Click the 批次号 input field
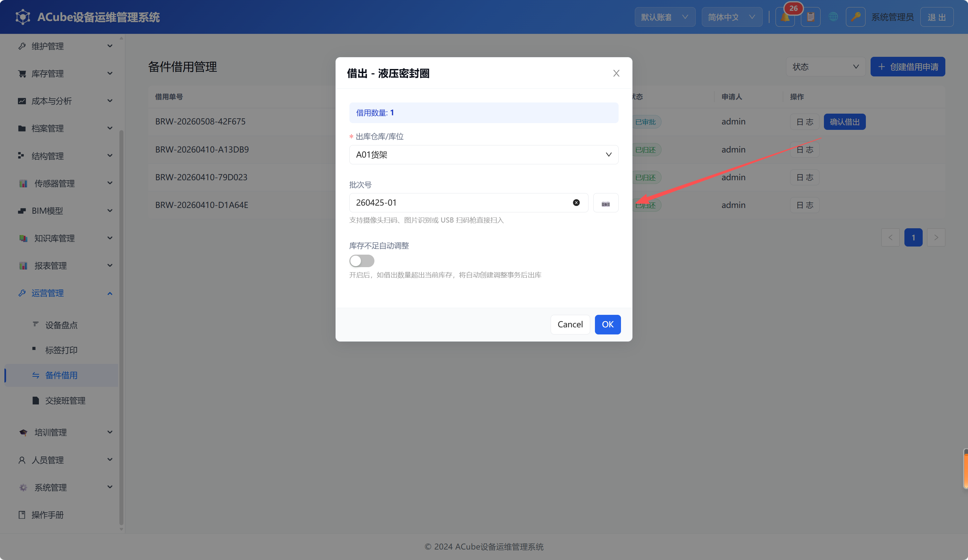This screenshot has width=968, height=560. pyautogui.click(x=468, y=203)
